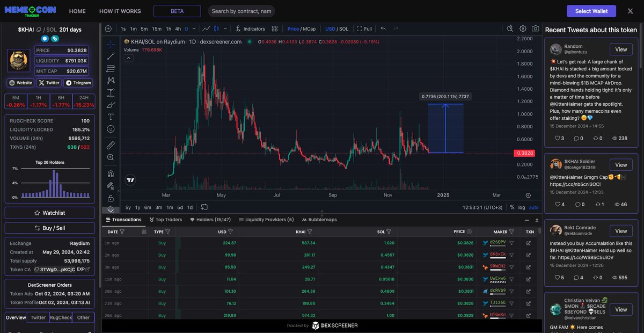This screenshot has width=644, height=333.
Task: Open the chart layout grid icon
Action: (275, 28)
